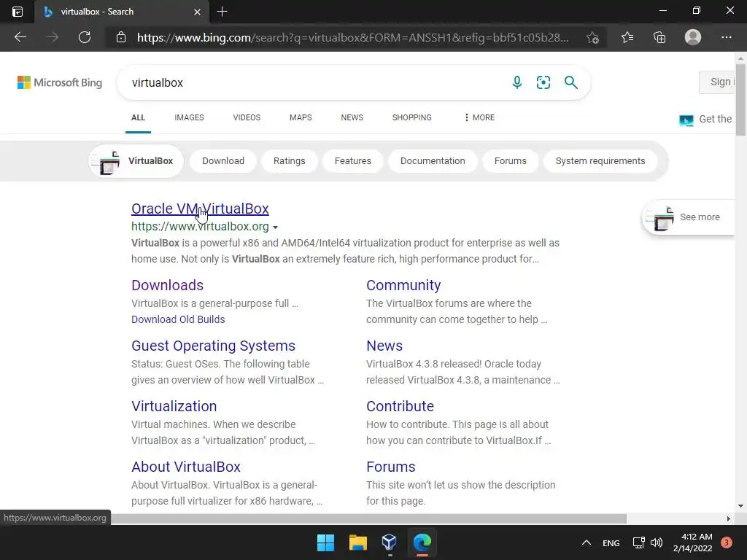Click vertical scrollbar down arrow
This screenshot has height=560, width=747.
pyautogui.click(x=741, y=506)
